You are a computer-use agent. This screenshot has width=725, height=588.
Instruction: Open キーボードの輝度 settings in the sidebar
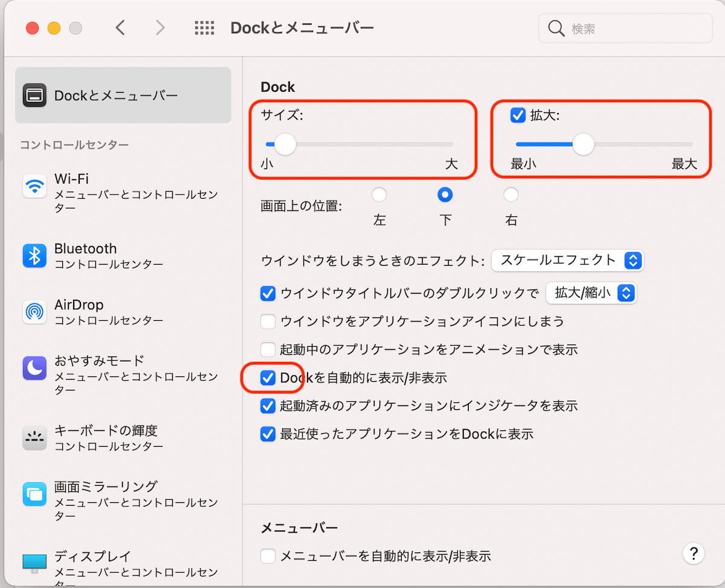(x=123, y=438)
